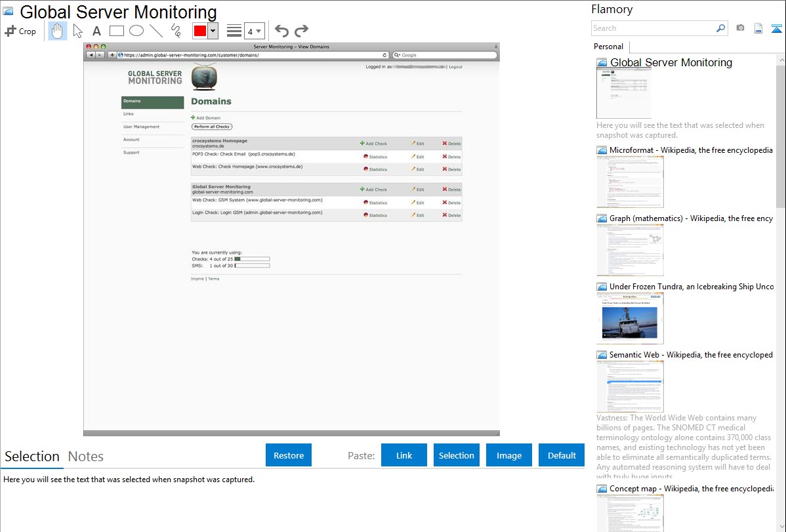This screenshot has height=532, width=786.
Task: Switch to the Personal tab
Action: coord(609,47)
